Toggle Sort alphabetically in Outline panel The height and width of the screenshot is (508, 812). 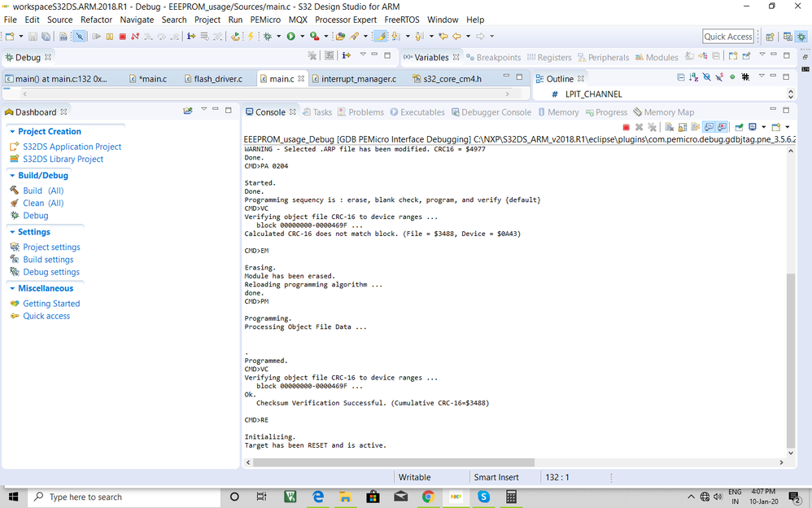tap(693, 77)
